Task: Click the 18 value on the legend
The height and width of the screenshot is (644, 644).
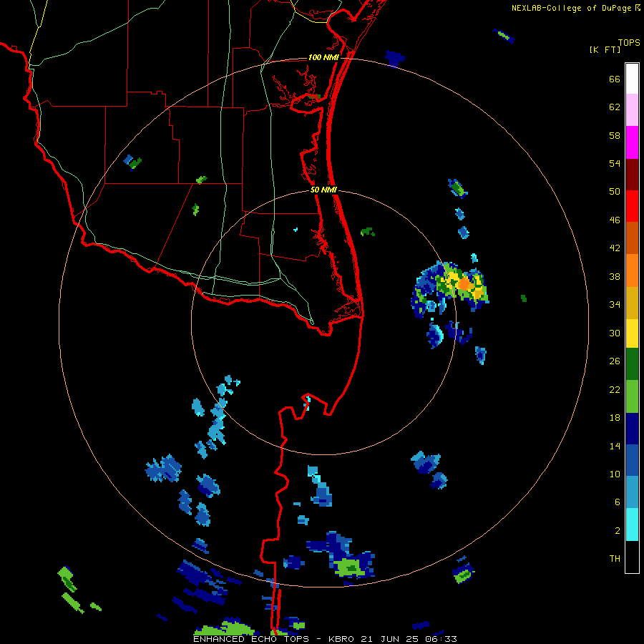Action: coord(615,418)
